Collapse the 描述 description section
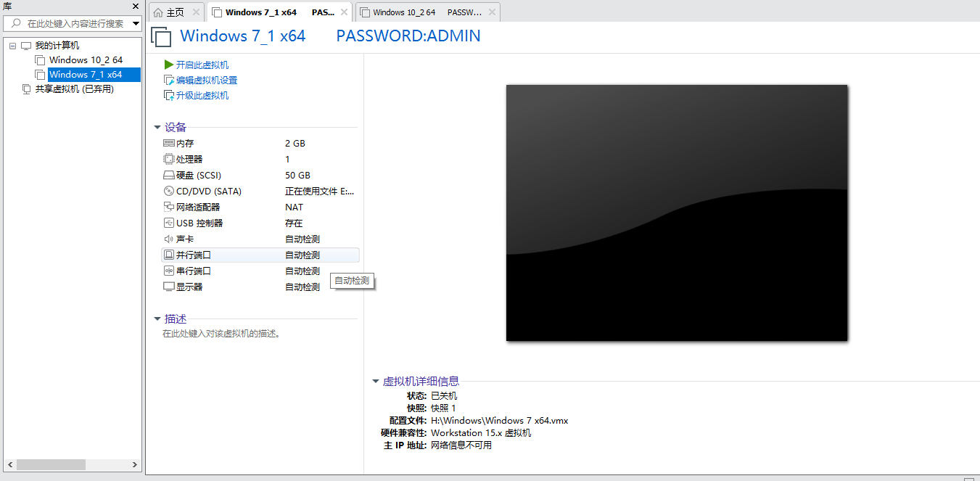The width and height of the screenshot is (980, 481). click(x=157, y=318)
